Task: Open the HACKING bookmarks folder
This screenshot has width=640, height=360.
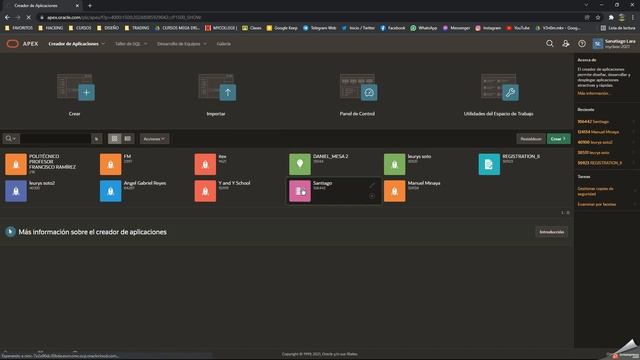Action: click(51, 28)
